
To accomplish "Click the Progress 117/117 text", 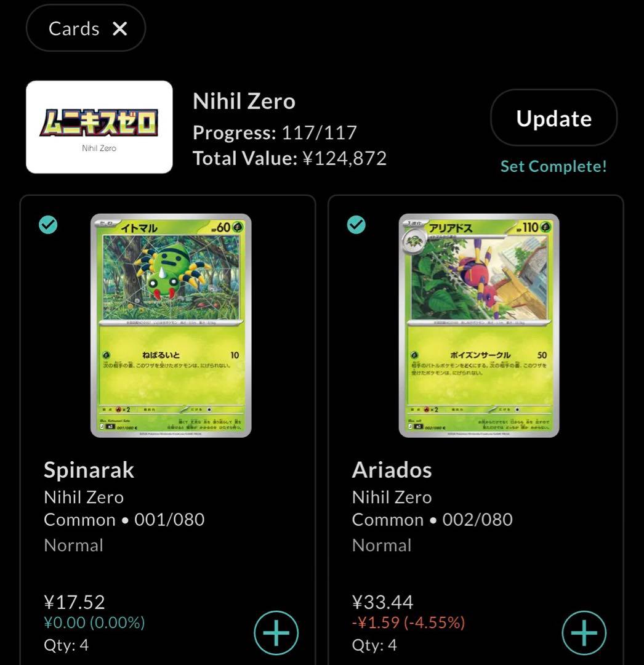I will (275, 133).
